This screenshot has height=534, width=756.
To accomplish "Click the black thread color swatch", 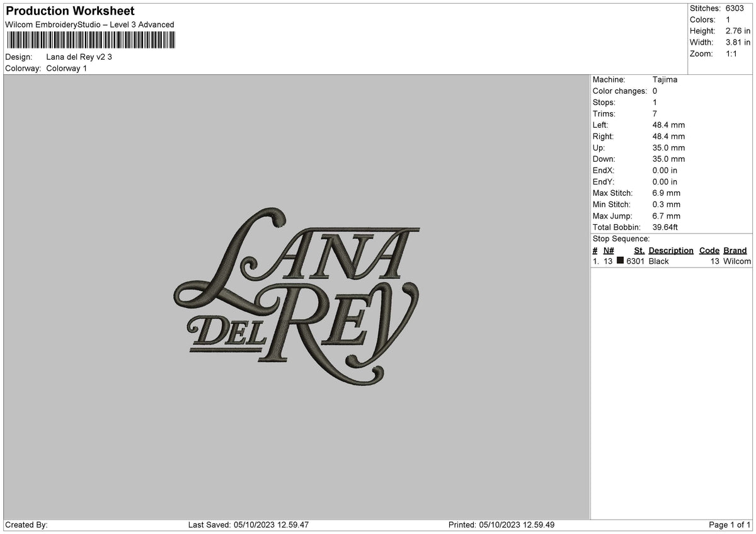I will tap(620, 261).
